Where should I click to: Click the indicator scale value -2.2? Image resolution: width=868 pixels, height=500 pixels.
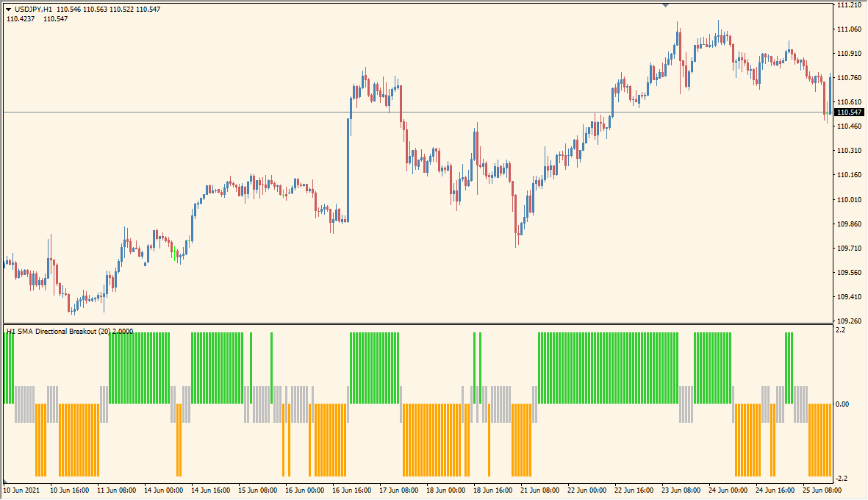pyautogui.click(x=842, y=479)
